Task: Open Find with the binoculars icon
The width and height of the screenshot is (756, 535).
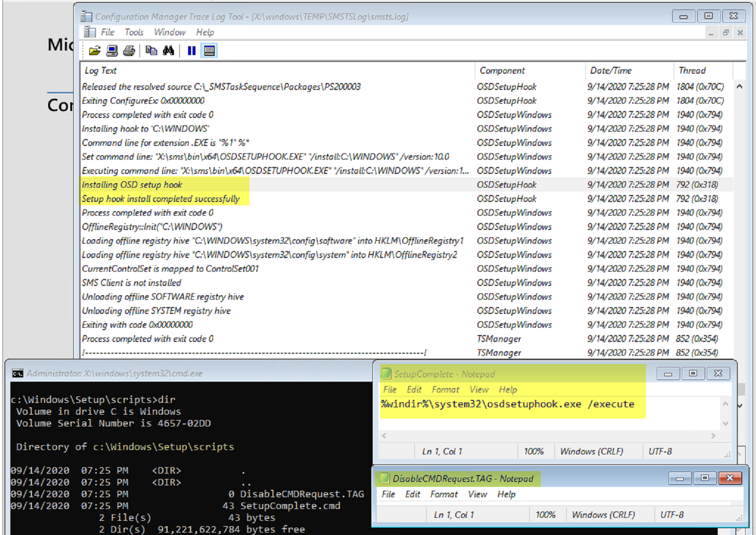Action: click(168, 51)
